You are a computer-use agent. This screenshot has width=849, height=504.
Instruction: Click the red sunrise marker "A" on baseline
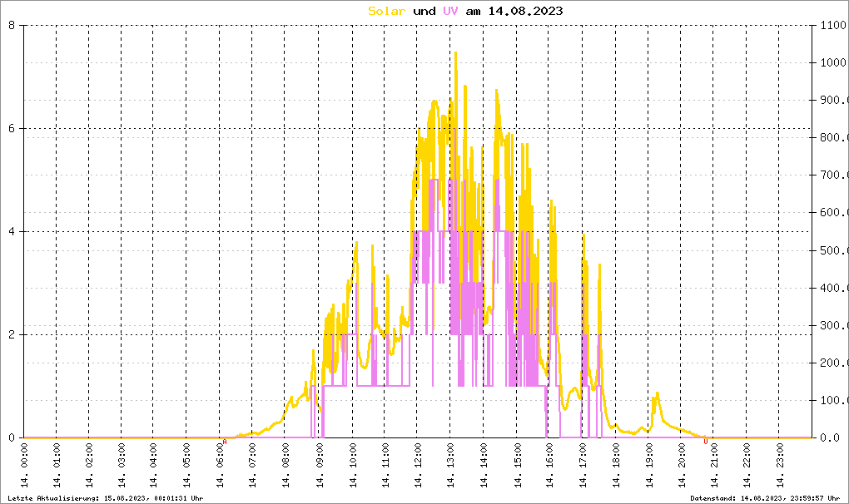pyautogui.click(x=224, y=442)
